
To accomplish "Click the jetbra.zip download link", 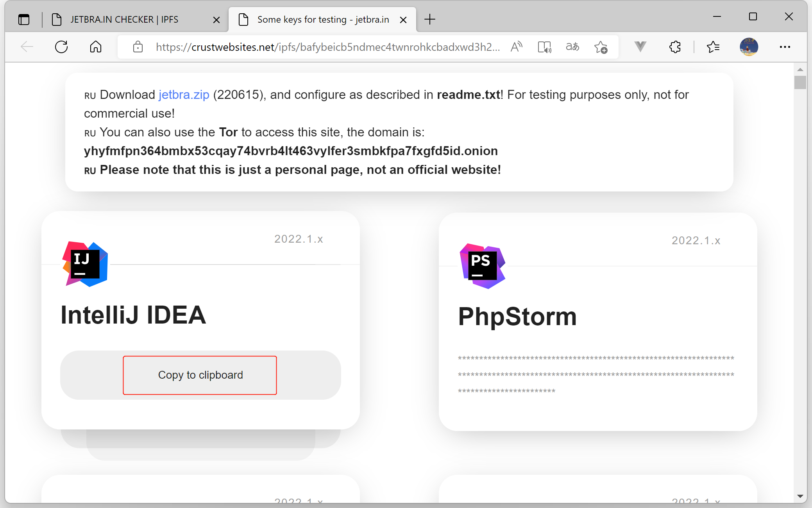I will pos(184,95).
